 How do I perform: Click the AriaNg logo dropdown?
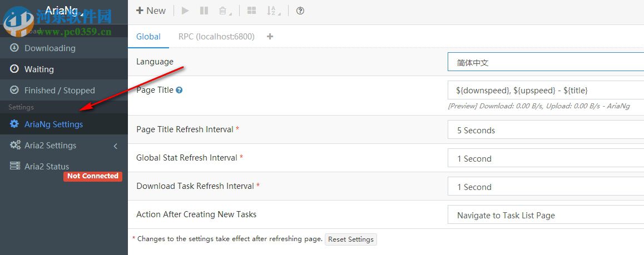click(x=64, y=10)
